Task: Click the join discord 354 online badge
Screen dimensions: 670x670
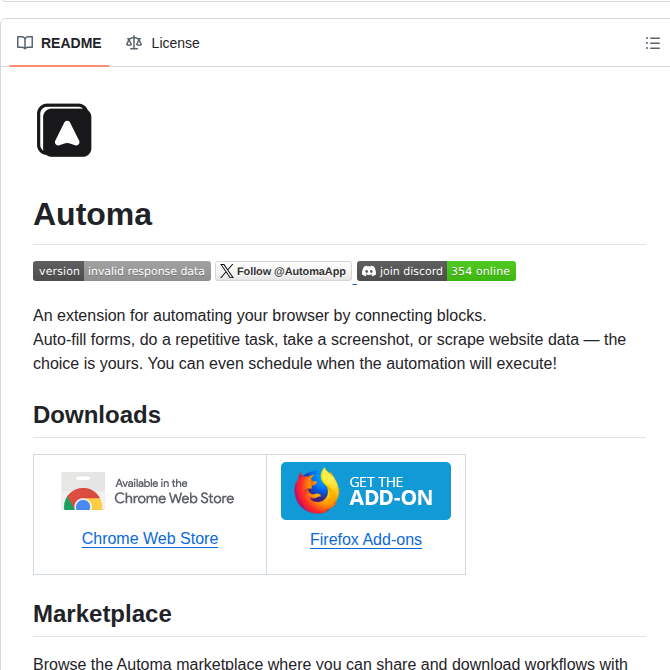Action: pyautogui.click(x=436, y=271)
